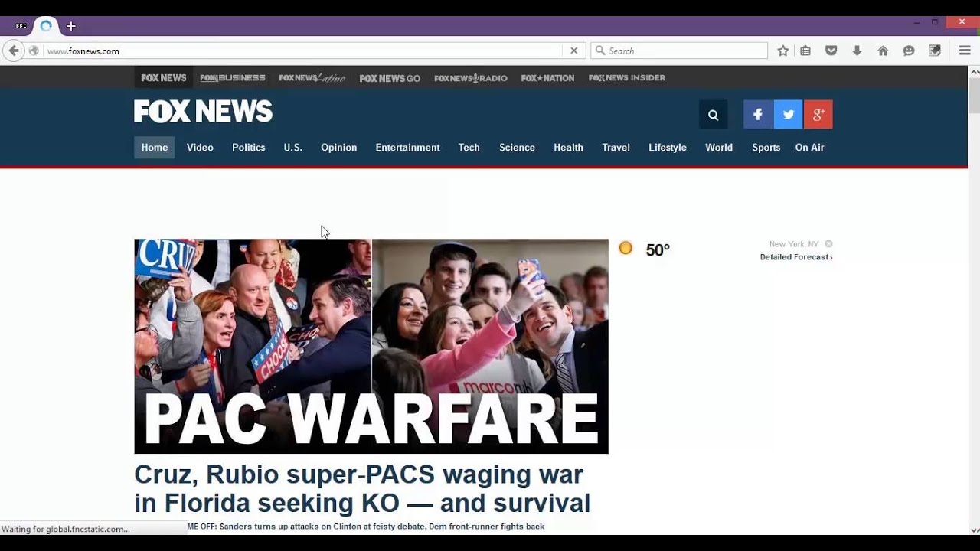Open Fox News site search icon
Screen dimensions: 980x551
coord(713,115)
